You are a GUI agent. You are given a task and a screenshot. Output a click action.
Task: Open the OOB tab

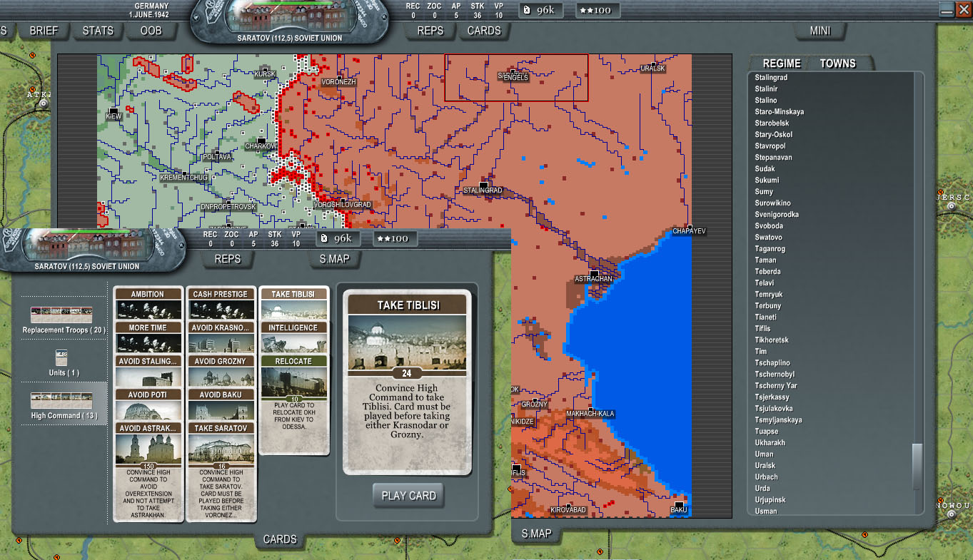tap(151, 31)
